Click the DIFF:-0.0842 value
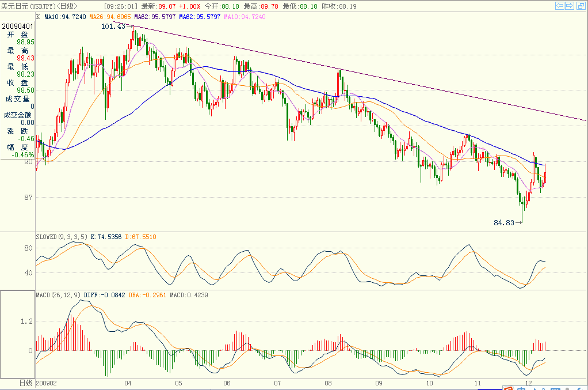 click(x=104, y=295)
